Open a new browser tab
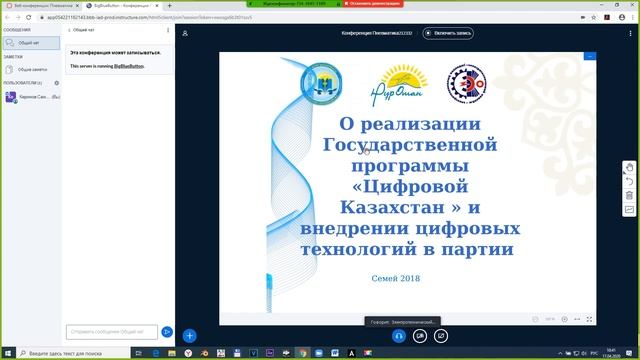This screenshot has height=360, width=640. pyautogui.click(x=169, y=6)
